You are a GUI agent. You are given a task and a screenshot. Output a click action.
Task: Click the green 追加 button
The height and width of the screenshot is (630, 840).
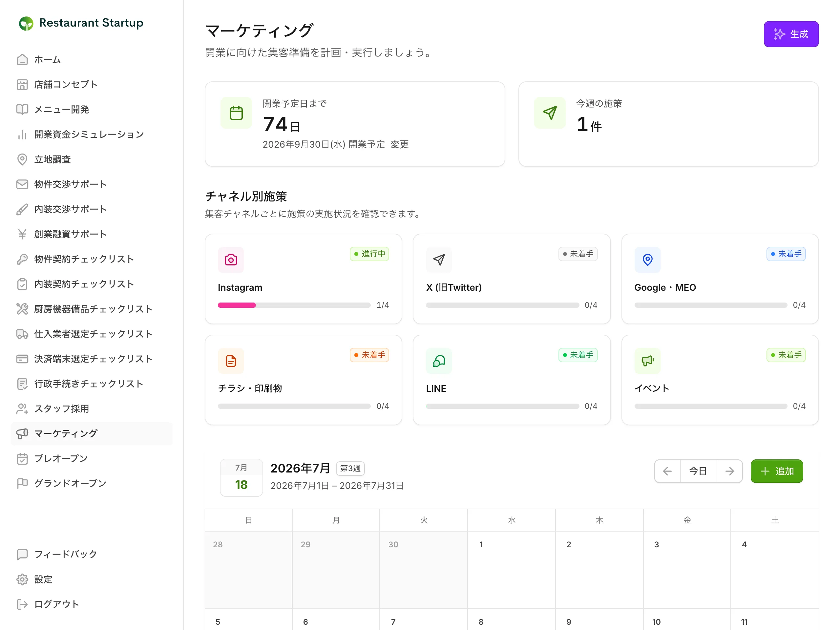777,471
